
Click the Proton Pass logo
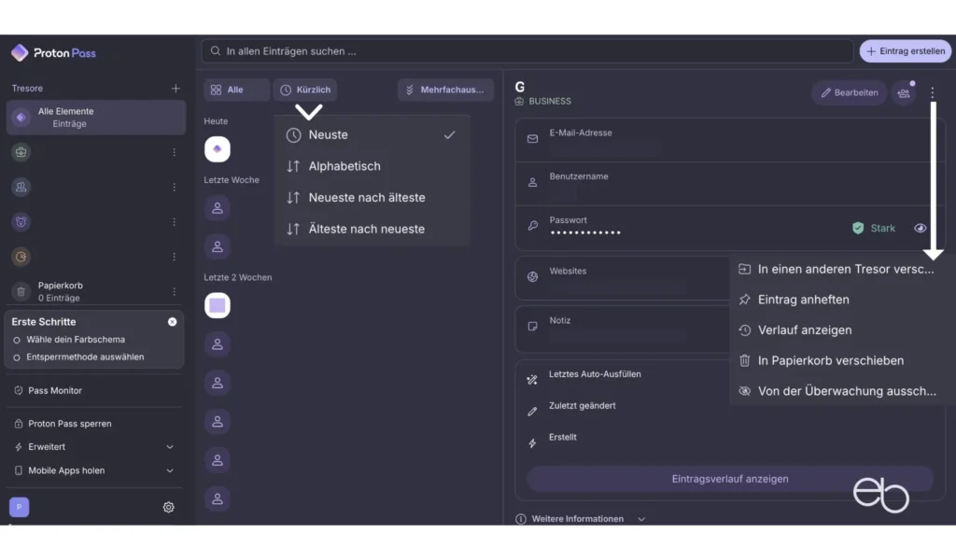53,53
